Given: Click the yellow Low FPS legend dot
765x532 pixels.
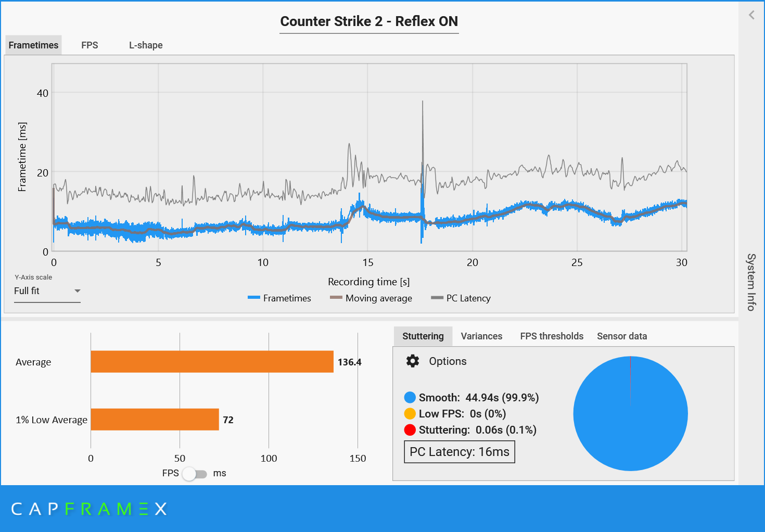Looking at the screenshot, I should click(410, 414).
